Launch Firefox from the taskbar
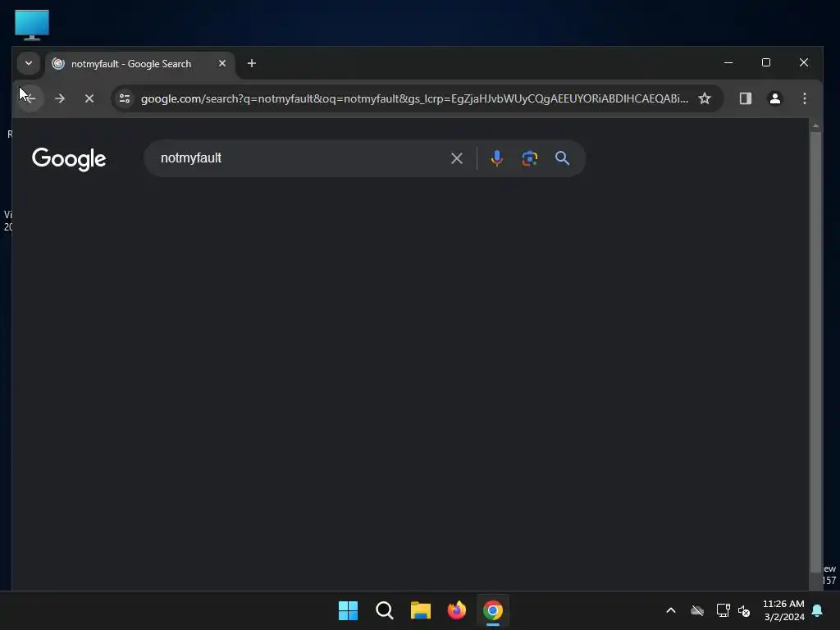 (456, 610)
